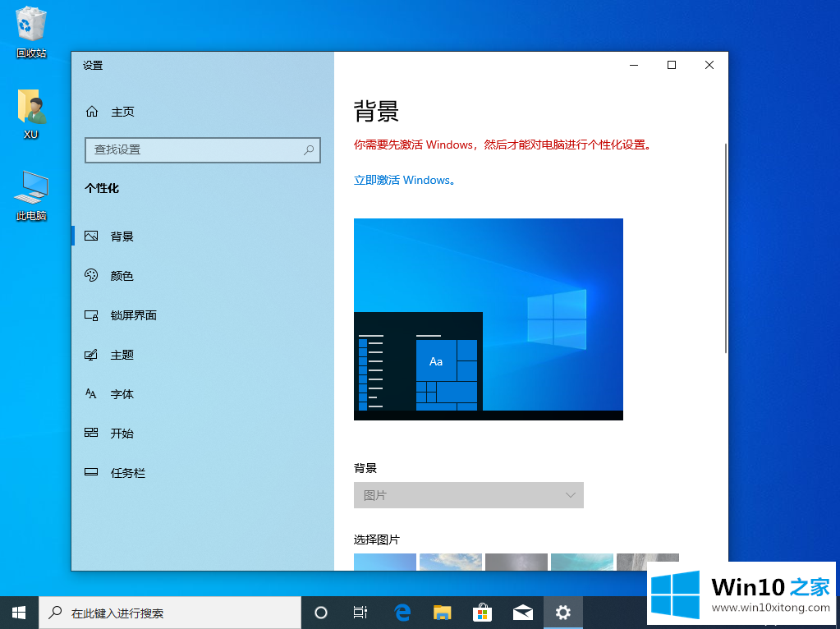Minimize the 设置 window

click(634, 65)
